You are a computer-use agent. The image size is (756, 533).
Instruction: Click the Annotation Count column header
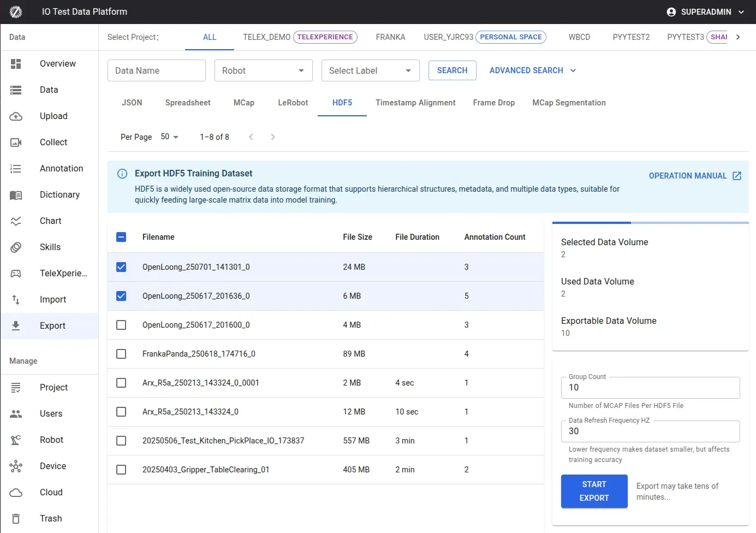[495, 237]
